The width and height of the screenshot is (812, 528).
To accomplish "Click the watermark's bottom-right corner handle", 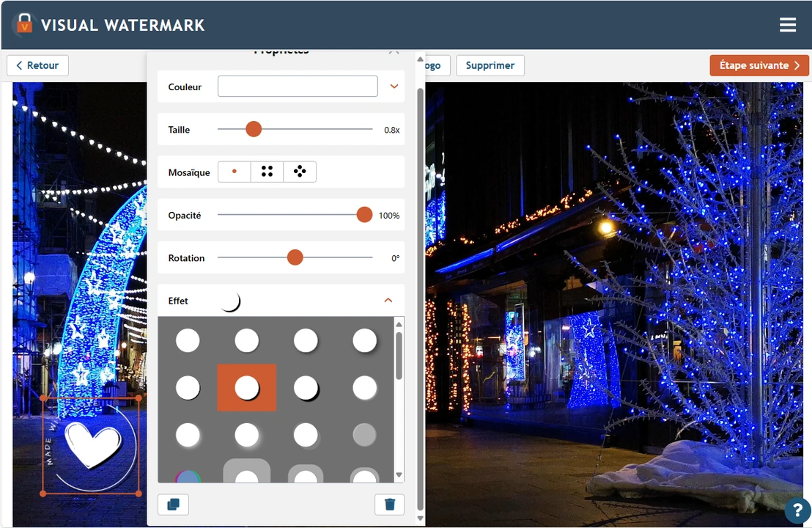I will (139, 494).
